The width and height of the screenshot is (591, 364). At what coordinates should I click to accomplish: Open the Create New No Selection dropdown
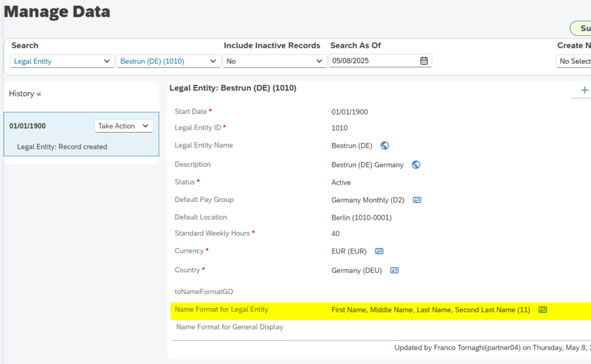[x=573, y=61]
